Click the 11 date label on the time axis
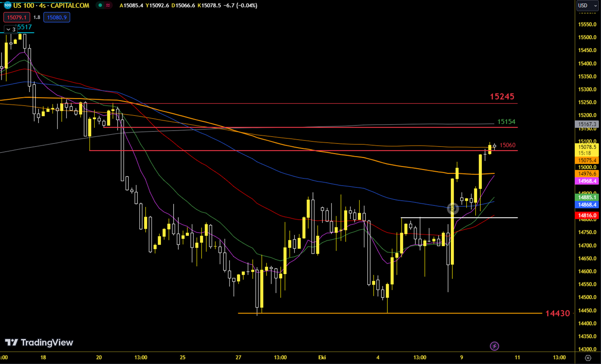601x364 pixels. tap(517, 357)
